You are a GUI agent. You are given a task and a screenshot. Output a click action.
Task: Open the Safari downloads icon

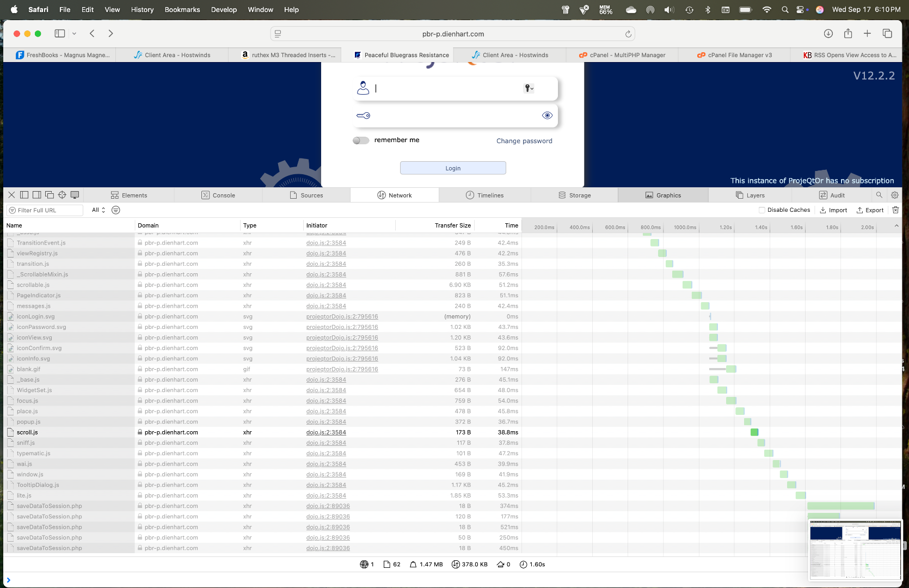(828, 34)
